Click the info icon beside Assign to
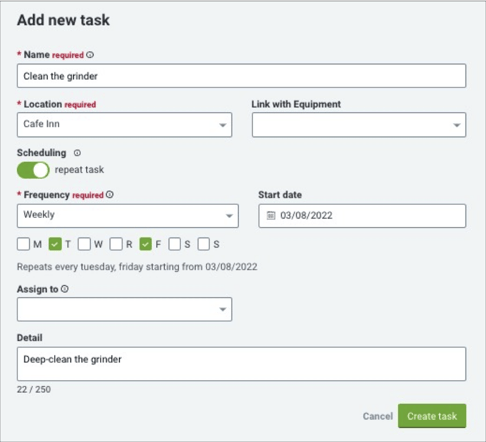Image resolution: width=486 pixels, height=442 pixels. tap(65, 289)
